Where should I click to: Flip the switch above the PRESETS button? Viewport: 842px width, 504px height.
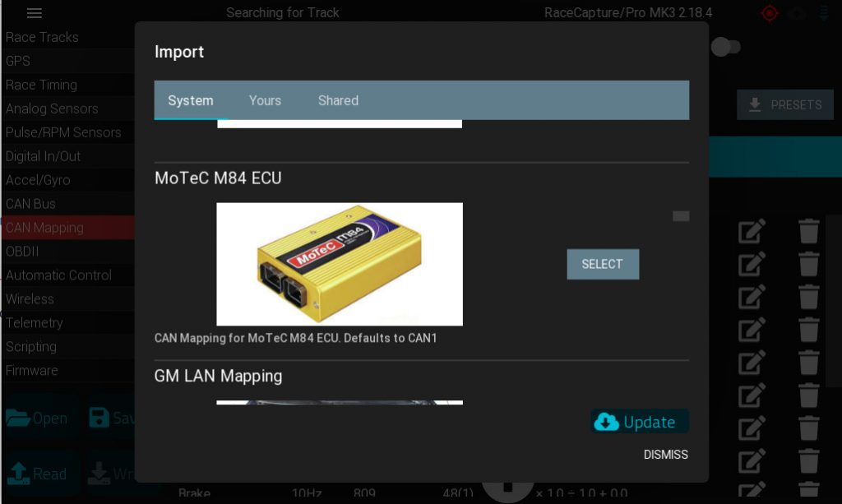726,47
